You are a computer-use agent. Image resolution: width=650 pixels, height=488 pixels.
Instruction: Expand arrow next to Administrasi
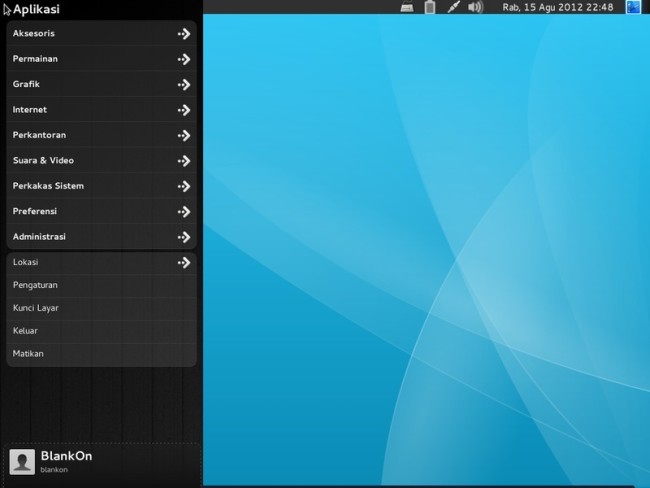[x=184, y=237]
